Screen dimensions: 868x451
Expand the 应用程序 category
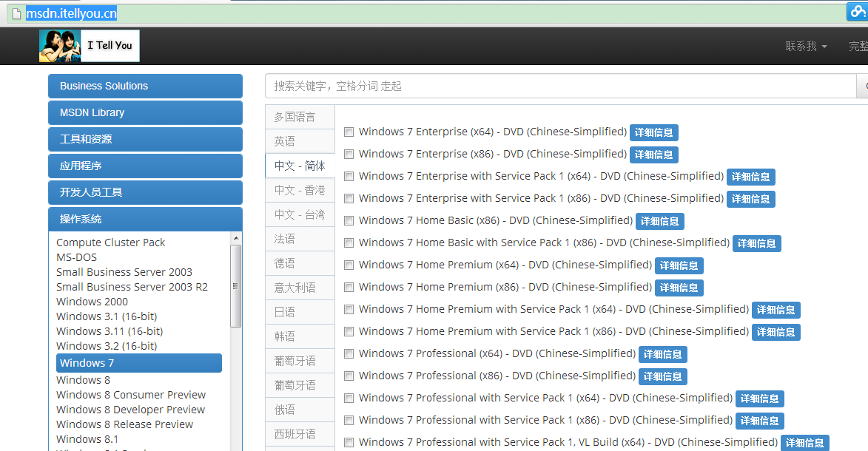click(145, 166)
